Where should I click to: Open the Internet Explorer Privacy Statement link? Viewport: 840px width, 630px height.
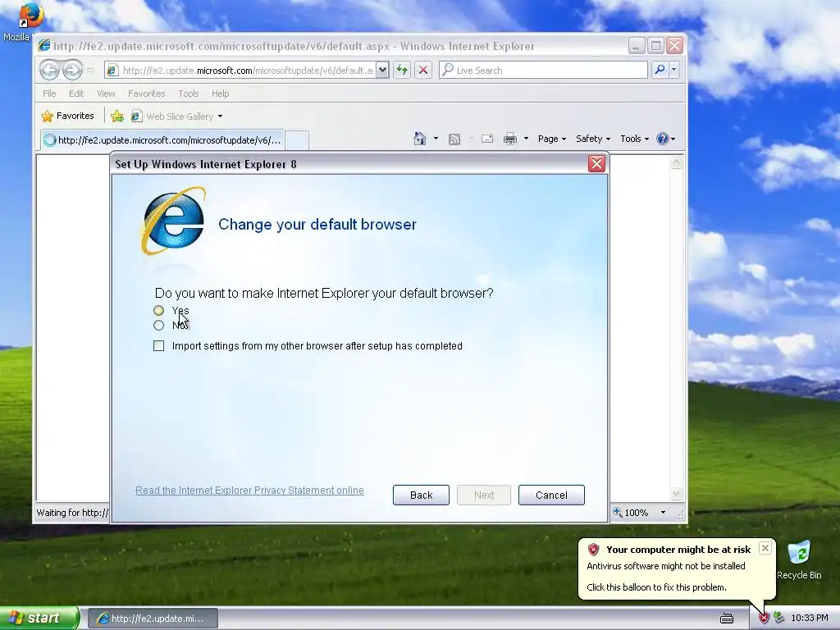pyautogui.click(x=249, y=491)
